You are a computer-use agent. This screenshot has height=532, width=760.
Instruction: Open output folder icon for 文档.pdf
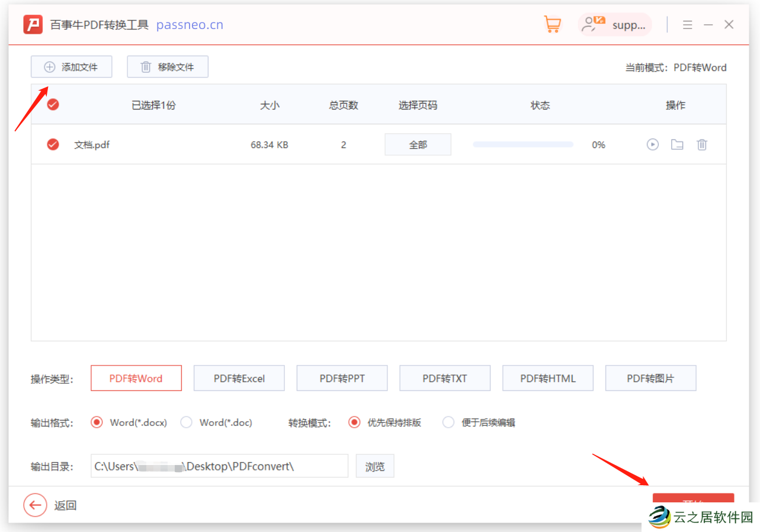click(677, 144)
